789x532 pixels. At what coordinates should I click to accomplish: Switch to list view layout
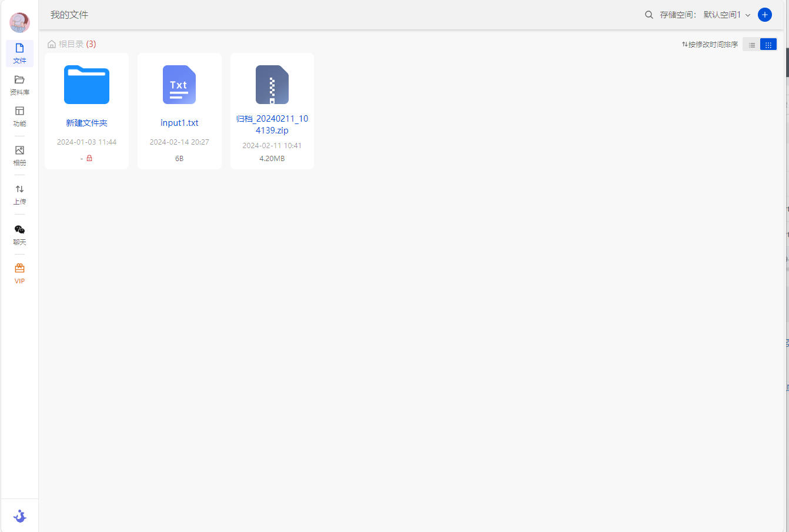coord(752,45)
